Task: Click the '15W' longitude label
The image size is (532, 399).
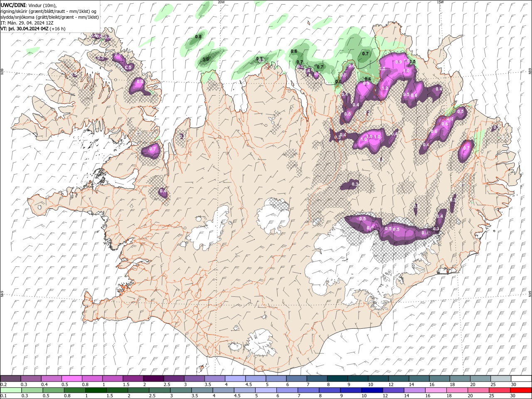Action: coord(440,2)
